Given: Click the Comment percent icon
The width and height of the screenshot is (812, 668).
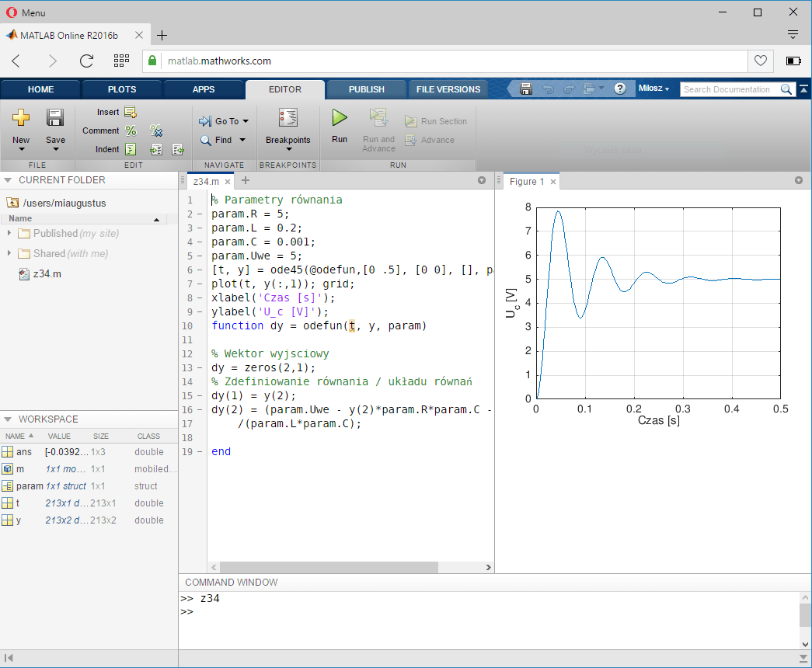Looking at the screenshot, I should [131, 130].
